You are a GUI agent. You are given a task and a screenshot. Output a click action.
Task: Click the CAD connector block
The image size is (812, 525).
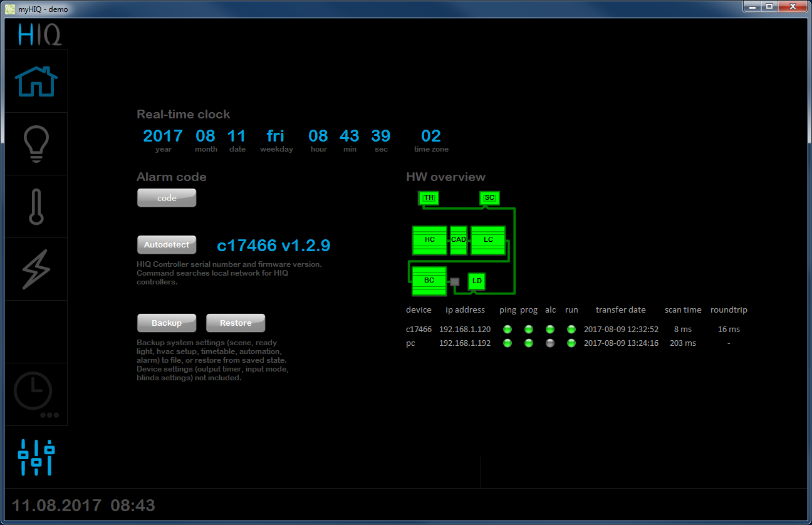click(x=459, y=240)
